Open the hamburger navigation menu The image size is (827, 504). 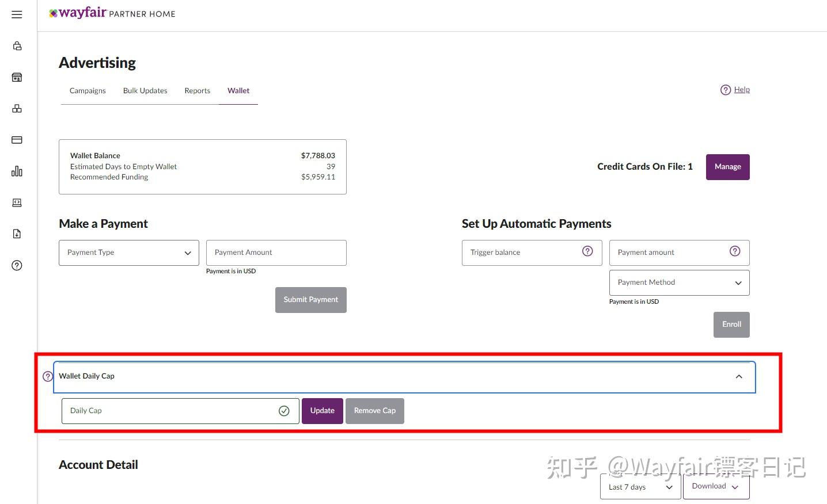[x=16, y=14]
